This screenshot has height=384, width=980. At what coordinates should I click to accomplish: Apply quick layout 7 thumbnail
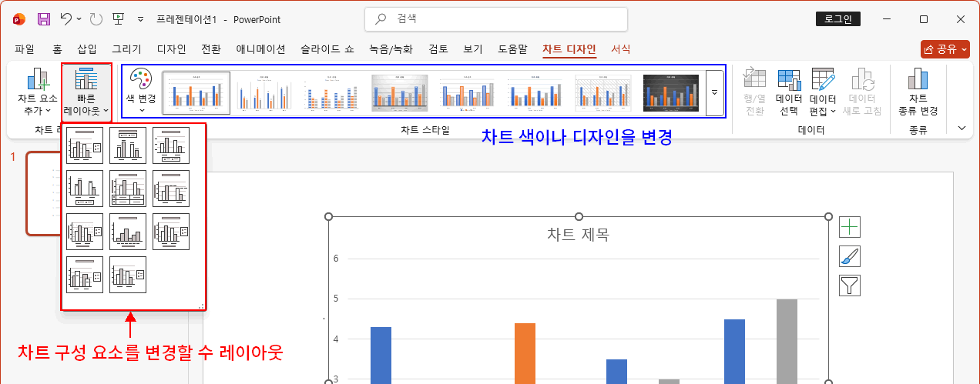[85, 232]
